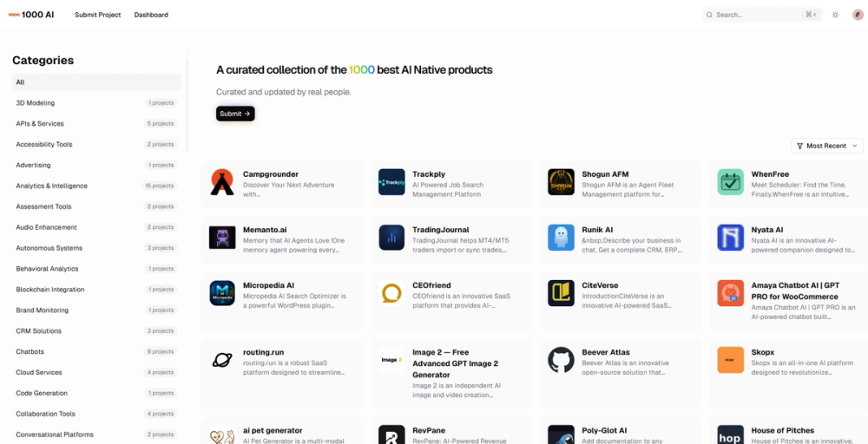This screenshot has height=444, width=868.
Task: Toggle the light/dark theme sun icon
Action: [x=835, y=15]
